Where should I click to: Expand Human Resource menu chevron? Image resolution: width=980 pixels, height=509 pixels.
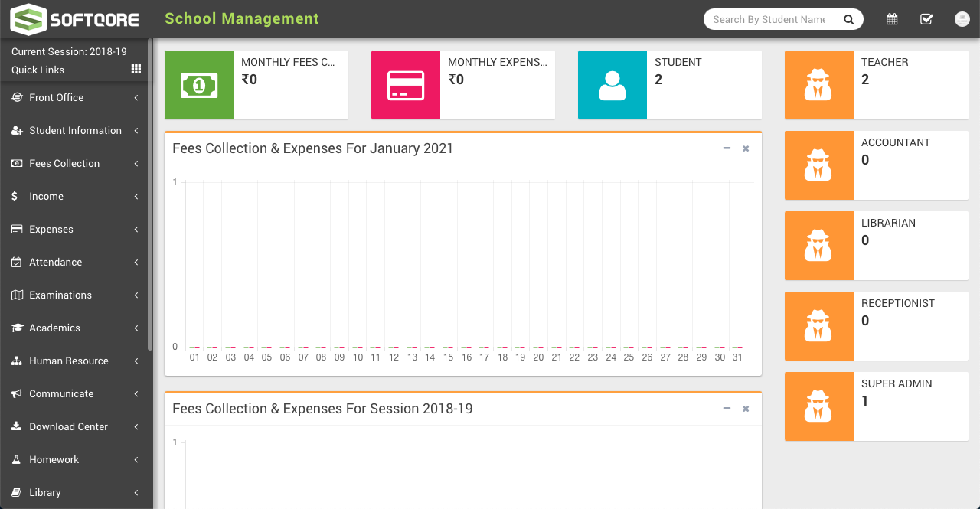pyautogui.click(x=136, y=361)
